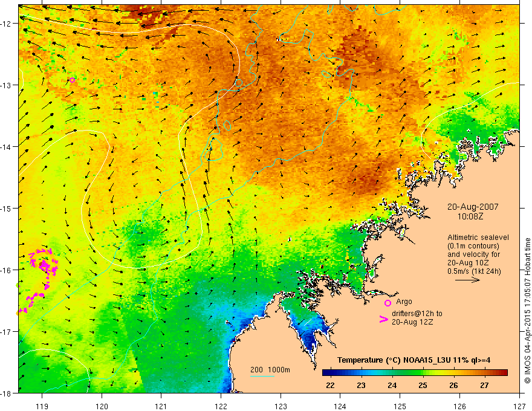Click the longitude axis label '126'

pos(459,406)
